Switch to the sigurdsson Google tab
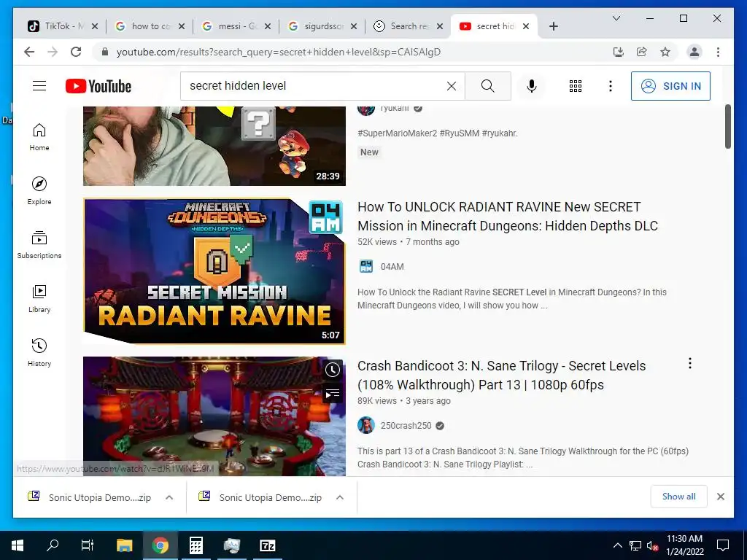This screenshot has height=560, width=747. pyautogui.click(x=322, y=26)
